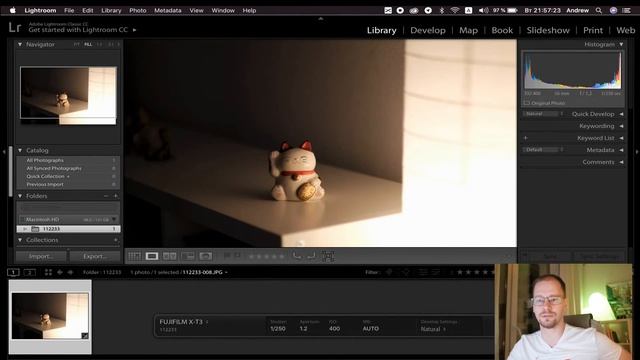Viewport: 640px width, 360px height.
Task: Click the Export button
Action: coord(95,256)
